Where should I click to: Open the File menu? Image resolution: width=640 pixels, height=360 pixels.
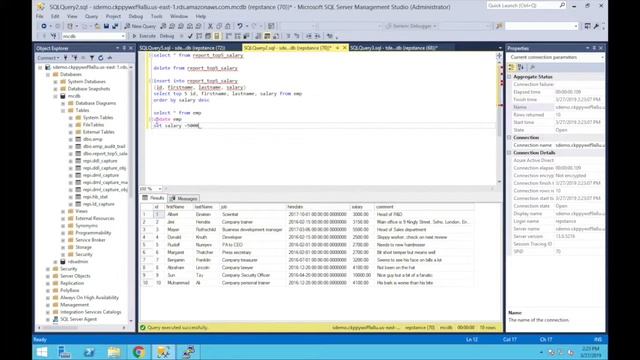(x=40, y=16)
